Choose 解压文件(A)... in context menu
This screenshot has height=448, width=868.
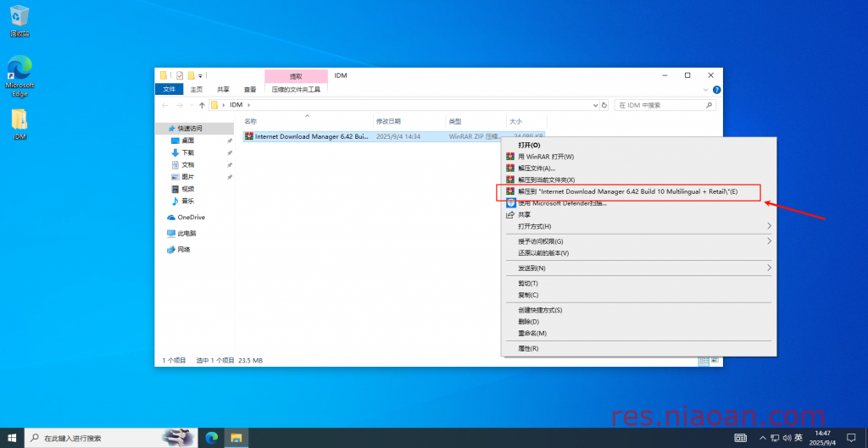pyautogui.click(x=638, y=169)
